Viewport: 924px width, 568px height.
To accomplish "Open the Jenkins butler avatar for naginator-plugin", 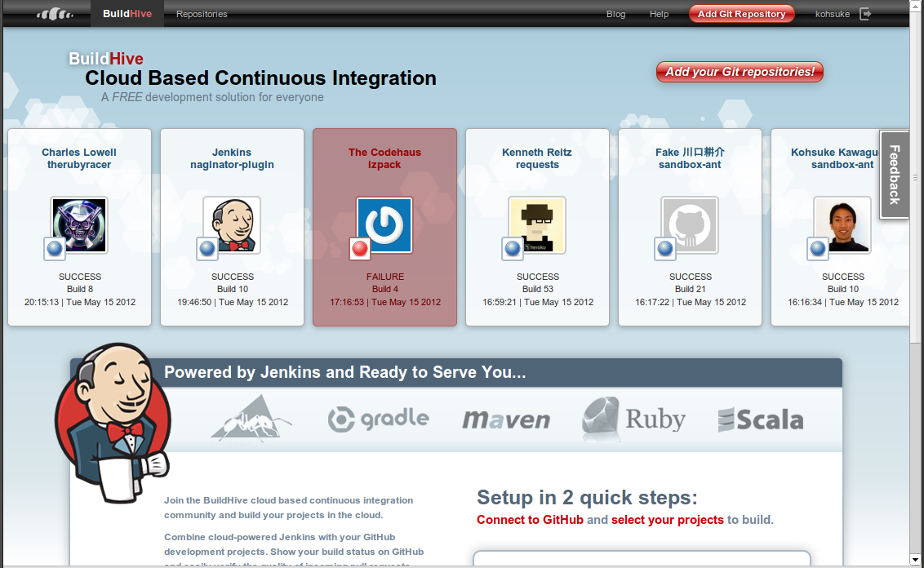I will pyautogui.click(x=232, y=225).
